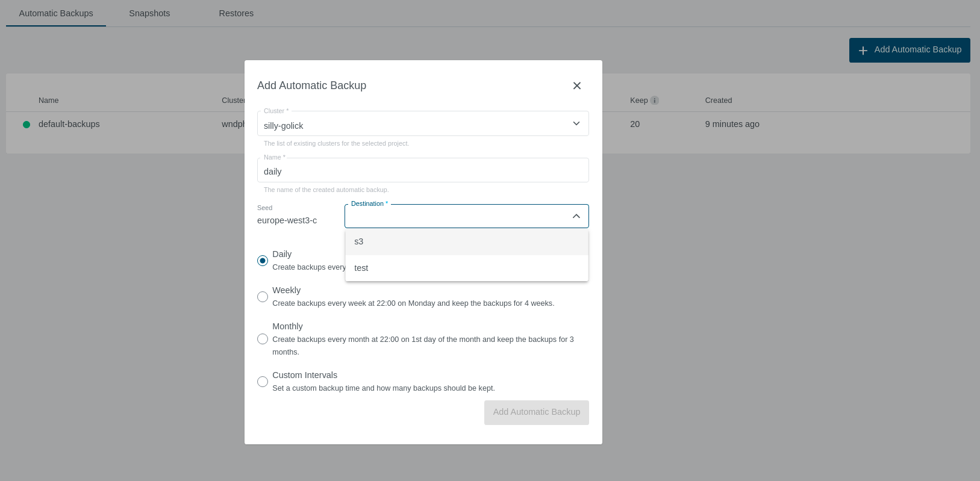Viewport: 980px width, 481px height.
Task: Collapse the Destination dropdown chevron
Action: pyautogui.click(x=576, y=216)
